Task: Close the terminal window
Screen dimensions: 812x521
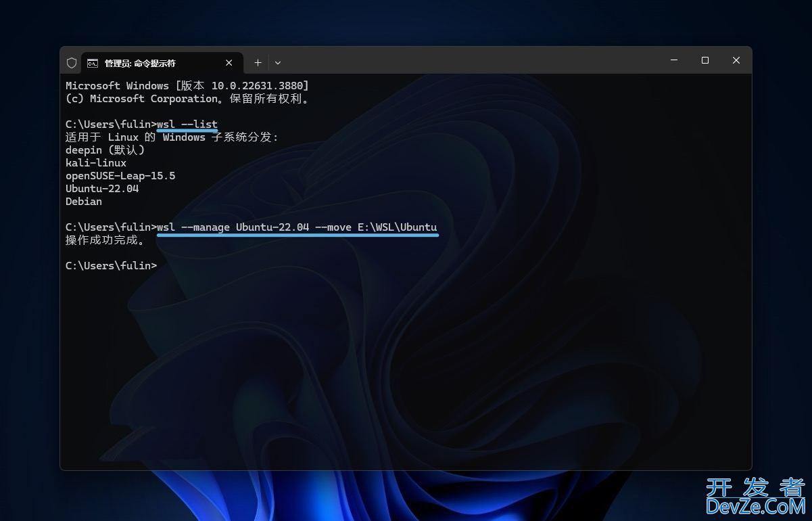Action: pyautogui.click(x=736, y=60)
